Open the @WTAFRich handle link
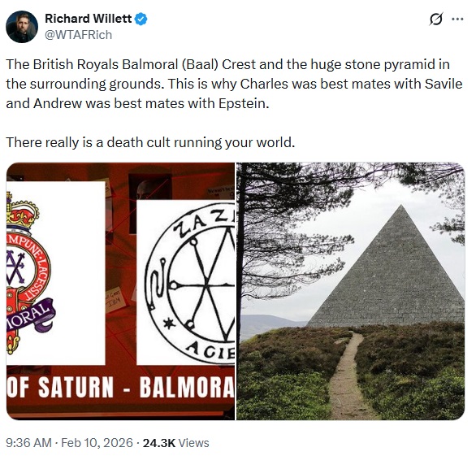The width and height of the screenshot is (476, 456). click(78, 35)
